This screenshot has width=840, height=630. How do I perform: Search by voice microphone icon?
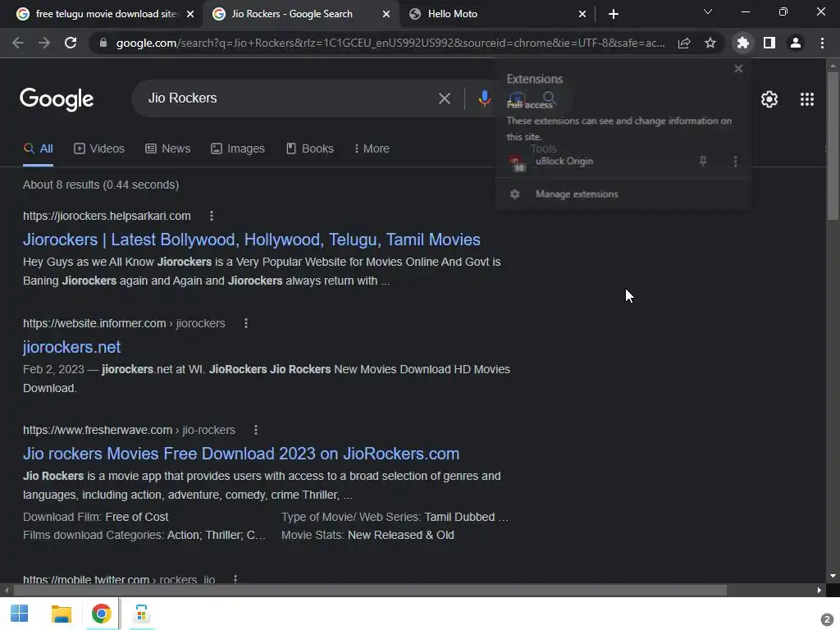[x=484, y=98]
